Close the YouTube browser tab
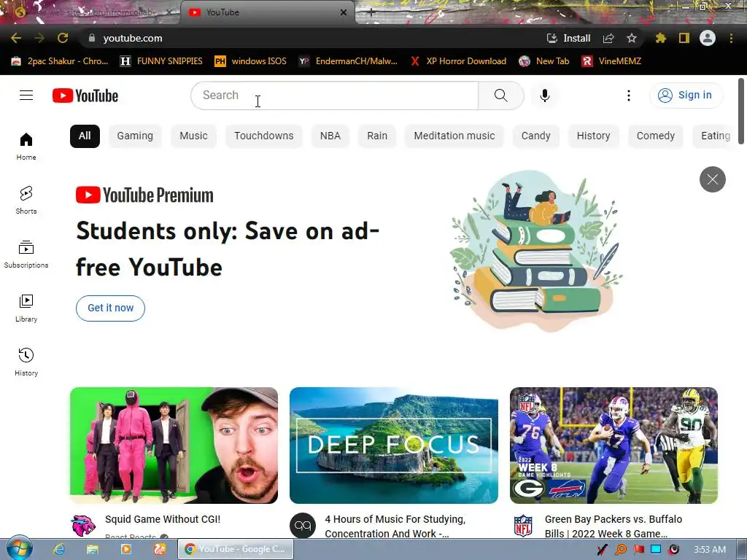 click(344, 12)
